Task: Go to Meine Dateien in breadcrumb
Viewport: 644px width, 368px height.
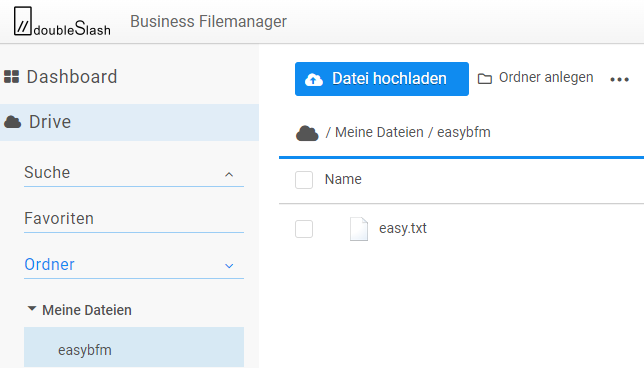Action: pyautogui.click(x=379, y=133)
